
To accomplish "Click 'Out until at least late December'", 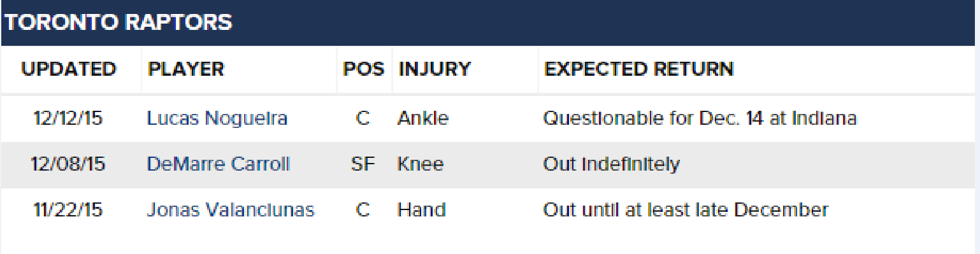I will pyautogui.click(x=686, y=210).
